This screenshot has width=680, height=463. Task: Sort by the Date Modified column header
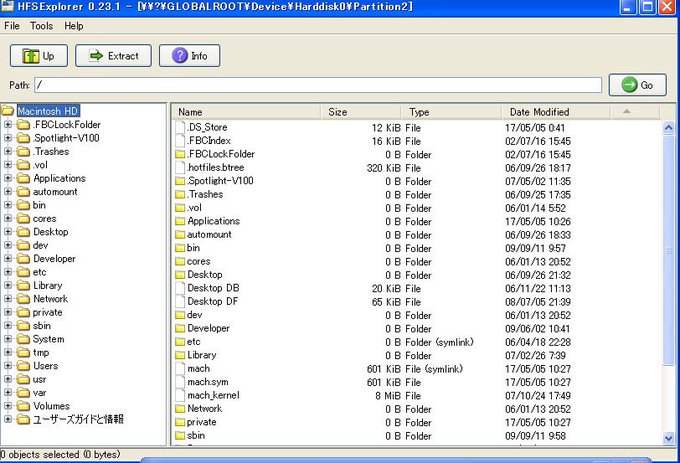click(556, 112)
